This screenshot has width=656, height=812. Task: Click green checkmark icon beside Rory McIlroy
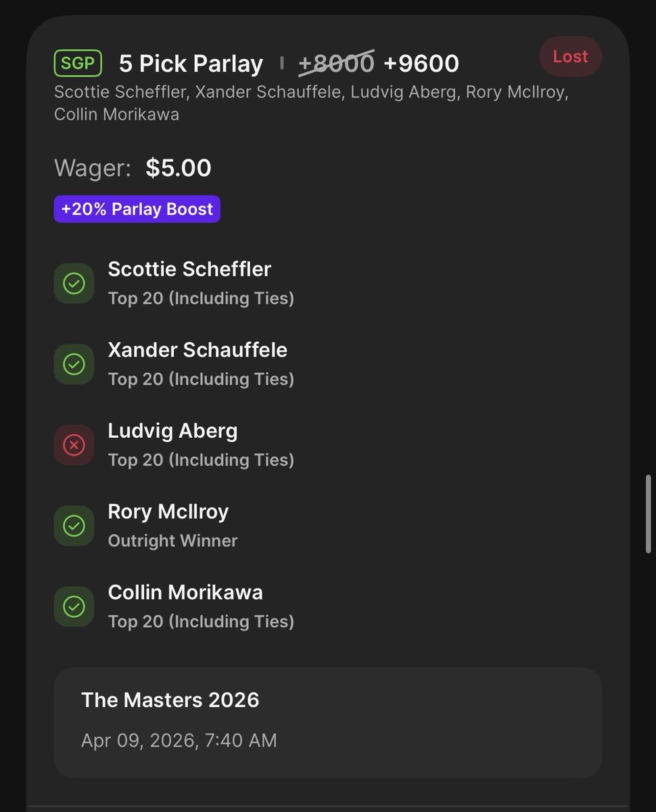[x=74, y=526]
